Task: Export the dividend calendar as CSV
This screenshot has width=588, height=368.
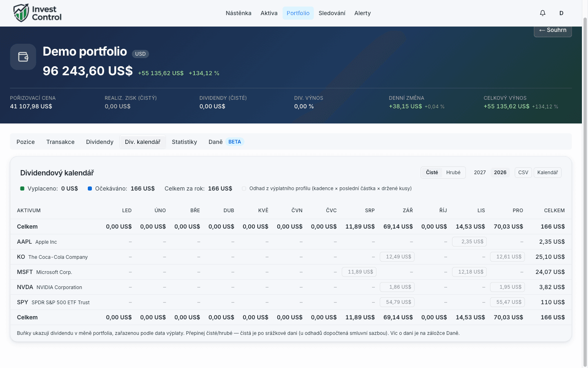Action: click(523, 173)
